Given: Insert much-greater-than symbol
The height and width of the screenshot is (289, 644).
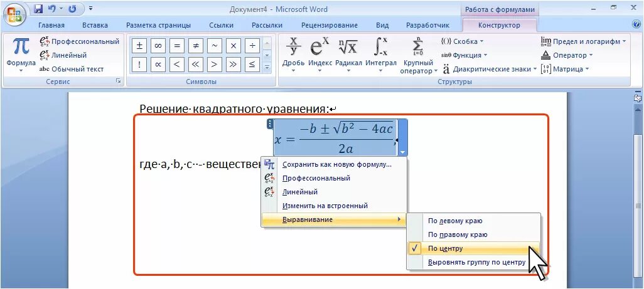Looking at the screenshot, I should [x=233, y=64].
